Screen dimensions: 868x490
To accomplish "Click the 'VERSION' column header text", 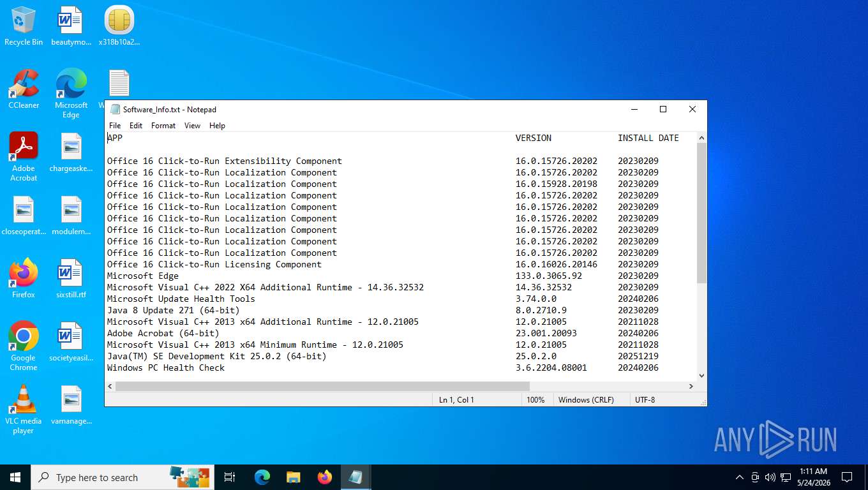I will (534, 138).
